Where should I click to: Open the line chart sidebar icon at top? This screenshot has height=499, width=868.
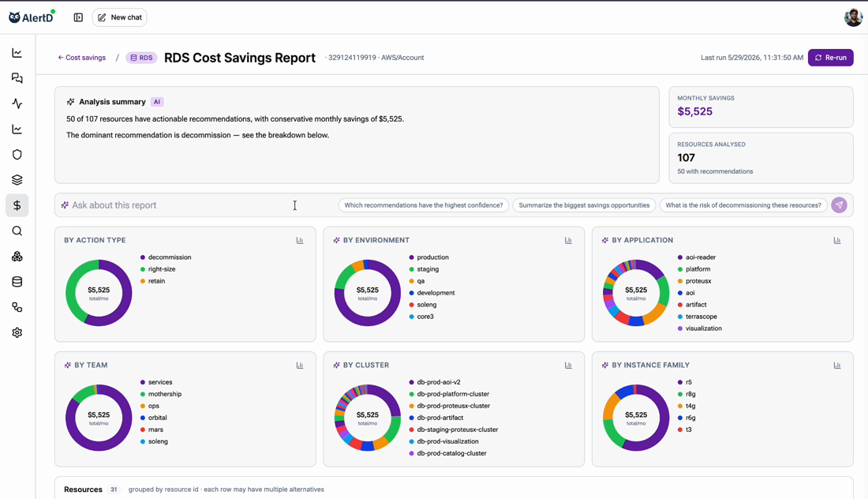click(17, 53)
